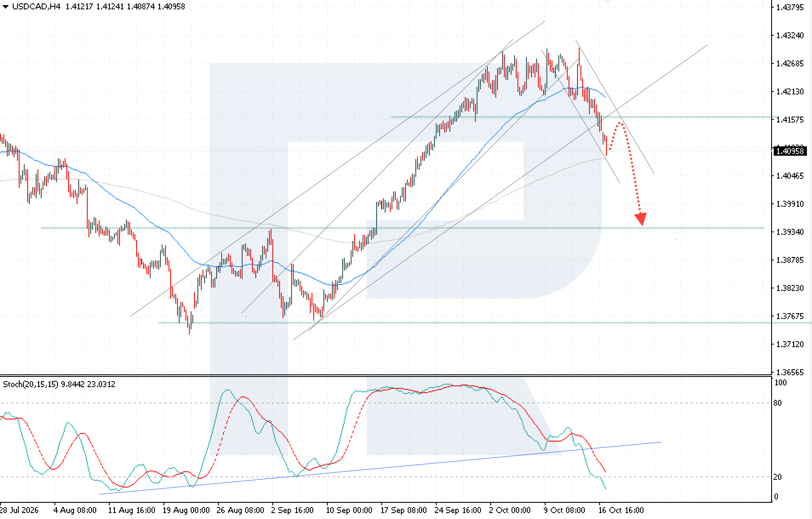Select the 1.41575 price axis label
This screenshot has width=812, height=519.
coord(790,120)
